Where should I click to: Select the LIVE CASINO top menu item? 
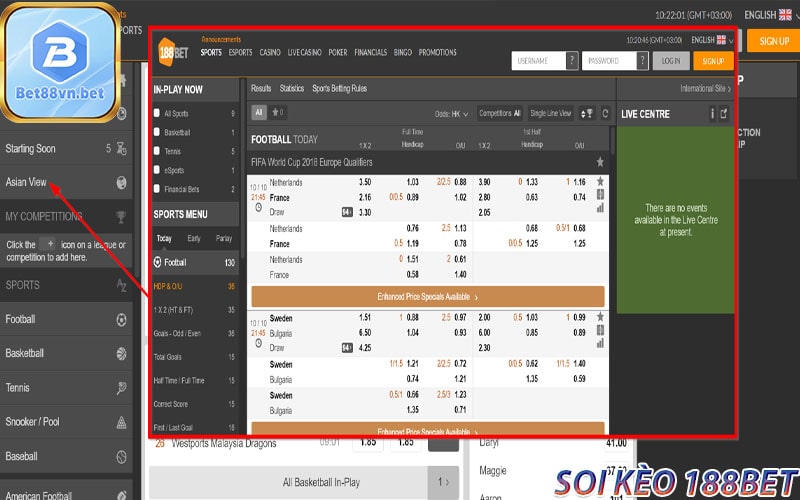point(305,52)
